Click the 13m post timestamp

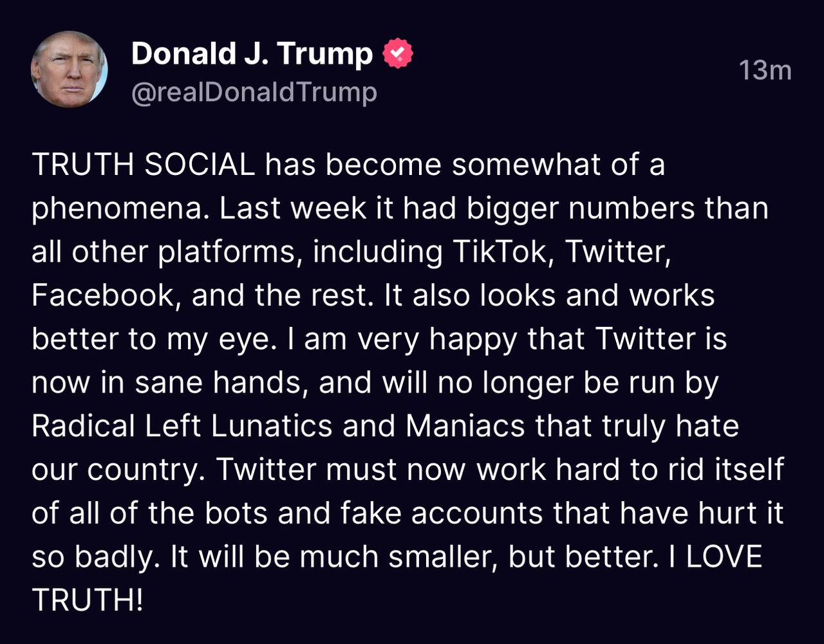(x=765, y=70)
